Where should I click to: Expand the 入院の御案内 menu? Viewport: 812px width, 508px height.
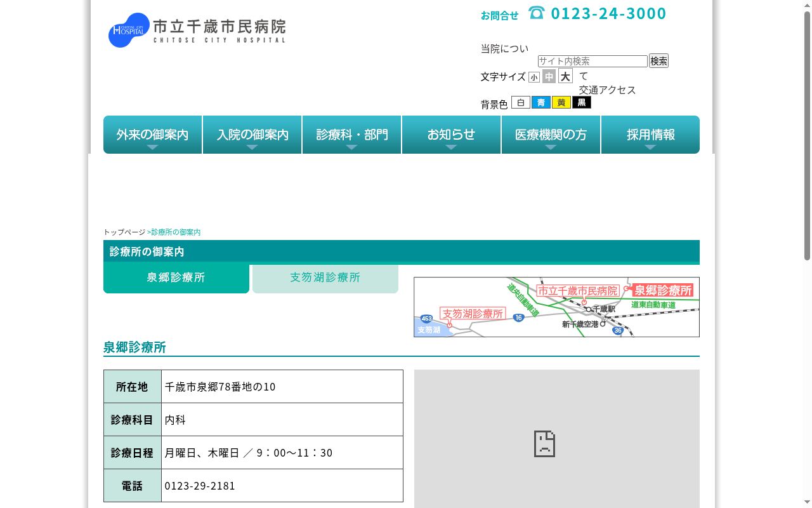(252, 135)
